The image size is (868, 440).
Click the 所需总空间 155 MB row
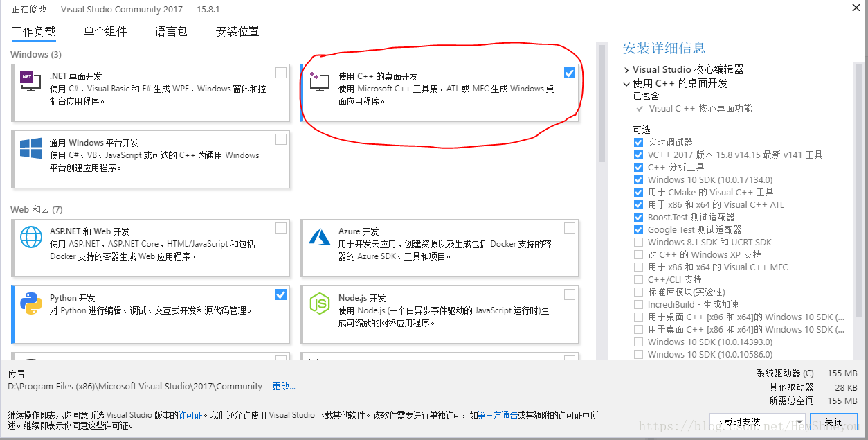(813, 401)
